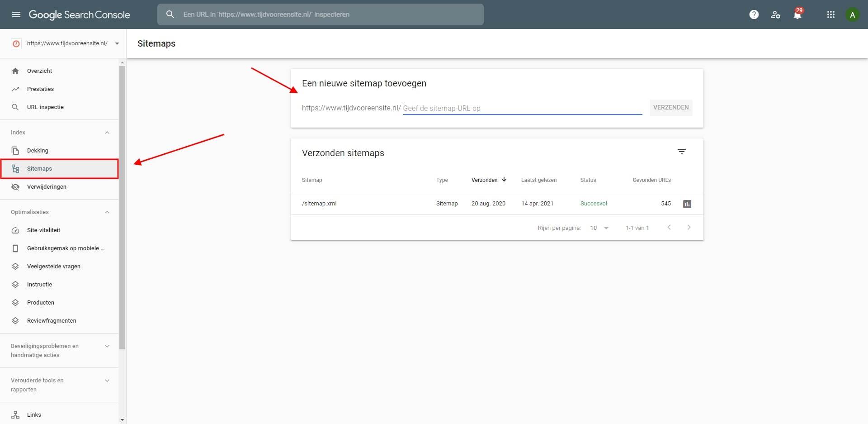The width and height of the screenshot is (868, 424).
Task: Click the Succesvol status text
Action: click(x=594, y=204)
